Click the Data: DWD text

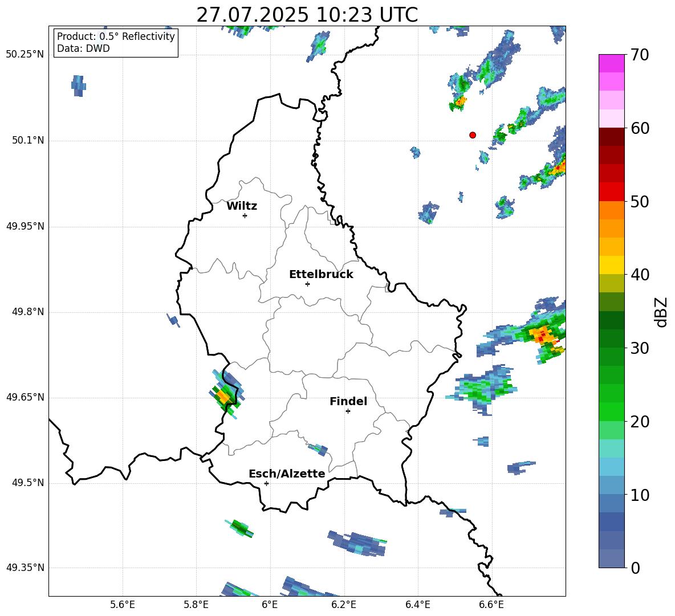pos(83,48)
